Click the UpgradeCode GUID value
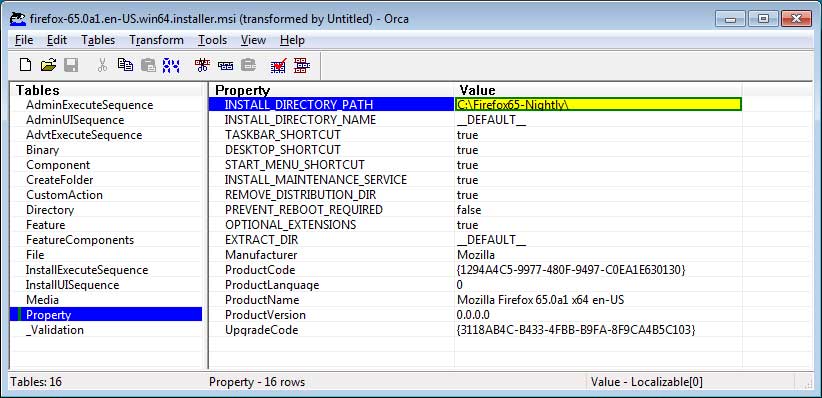 click(x=576, y=330)
